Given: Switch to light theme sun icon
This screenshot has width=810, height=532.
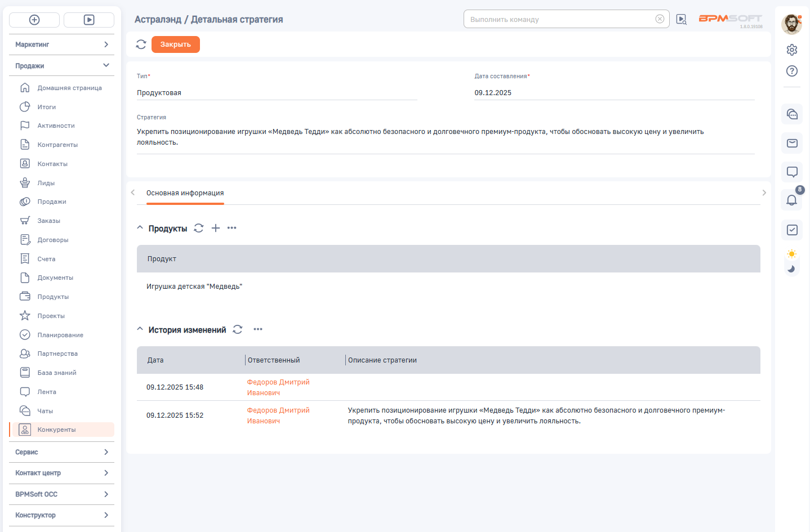Looking at the screenshot, I should tap(792, 254).
